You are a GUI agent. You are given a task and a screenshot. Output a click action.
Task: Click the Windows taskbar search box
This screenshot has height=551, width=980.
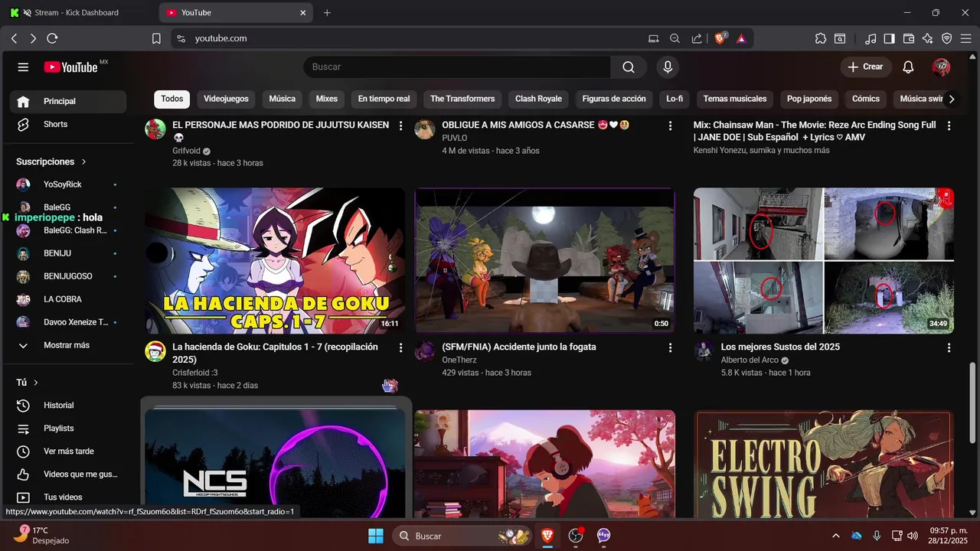click(463, 536)
